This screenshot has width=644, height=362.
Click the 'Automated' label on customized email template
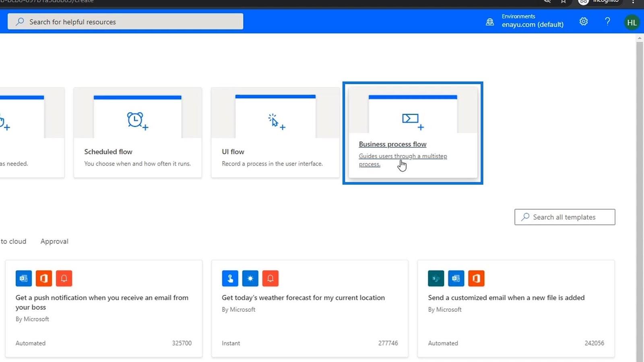click(x=443, y=343)
